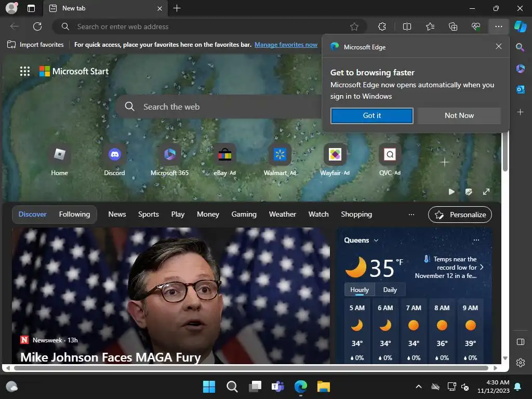Open Browser essentials heart icon
This screenshot has height=399, width=532.
click(476, 26)
